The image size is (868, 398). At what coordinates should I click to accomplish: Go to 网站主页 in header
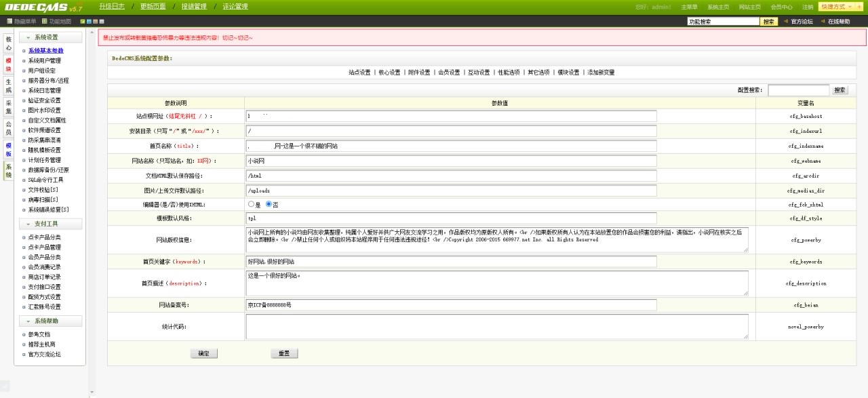(749, 7)
